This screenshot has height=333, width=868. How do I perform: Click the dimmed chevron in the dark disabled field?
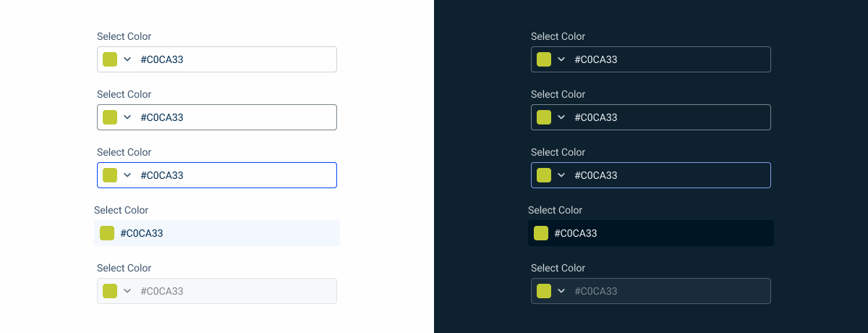point(561,291)
